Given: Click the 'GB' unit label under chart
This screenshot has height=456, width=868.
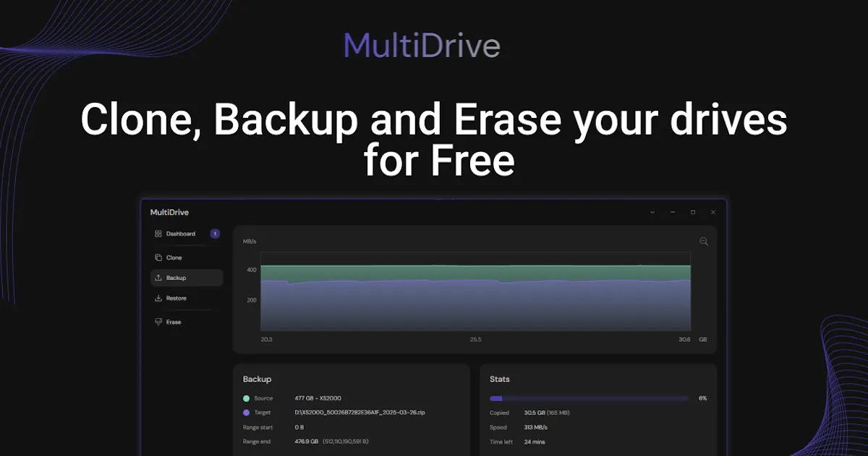Looking at the screenshot, I should click(x=702, y=339).
